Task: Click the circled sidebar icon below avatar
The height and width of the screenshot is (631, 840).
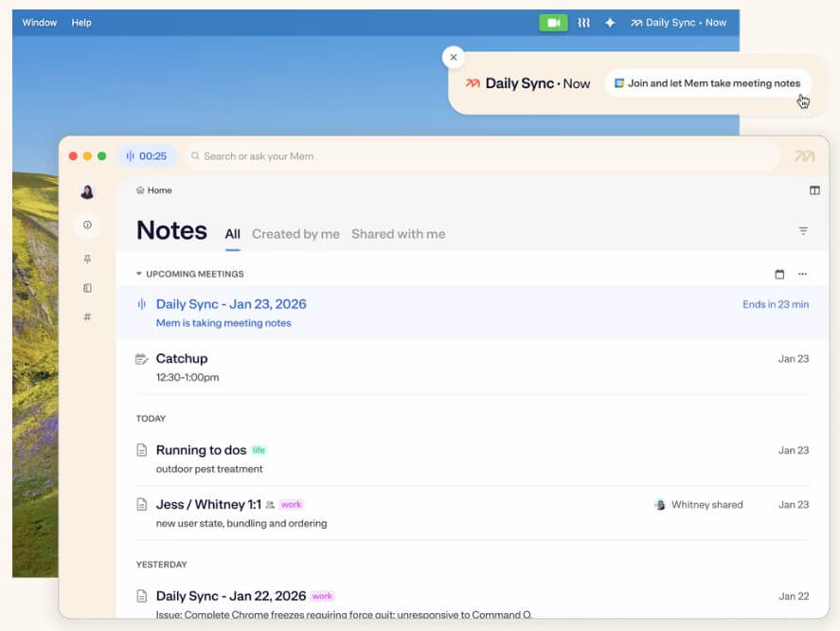Action: pyautogui.click(x=87, y=225)
